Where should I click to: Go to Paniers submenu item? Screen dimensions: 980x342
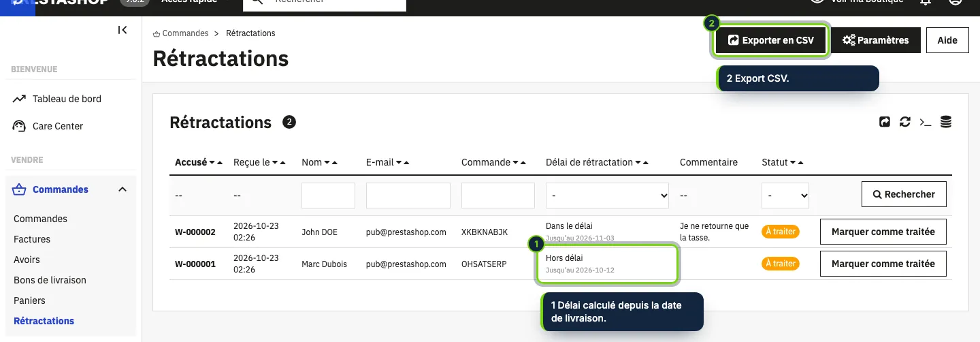click(x=29, y=300)
